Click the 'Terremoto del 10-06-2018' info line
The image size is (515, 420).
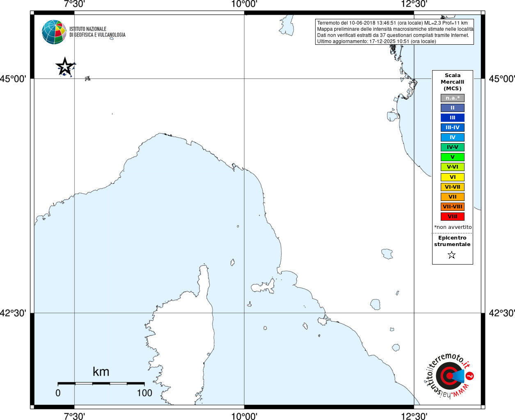pos(392,23)
